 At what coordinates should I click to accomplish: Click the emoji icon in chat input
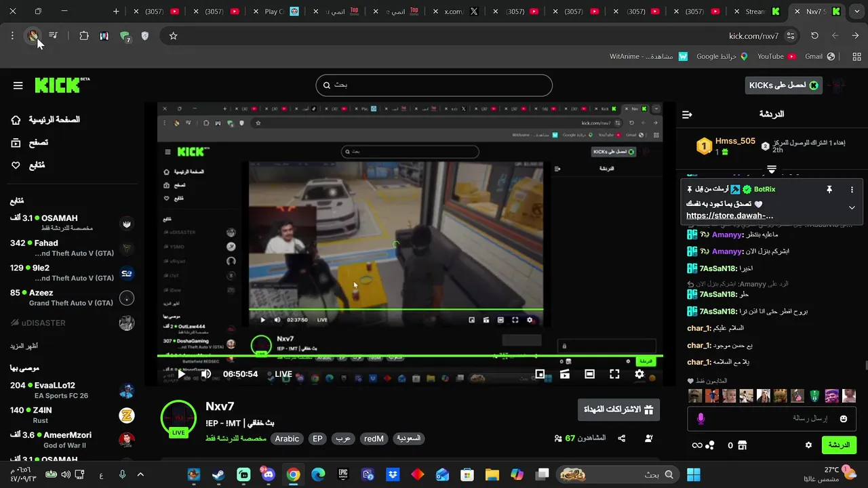[x=844, y=419]
